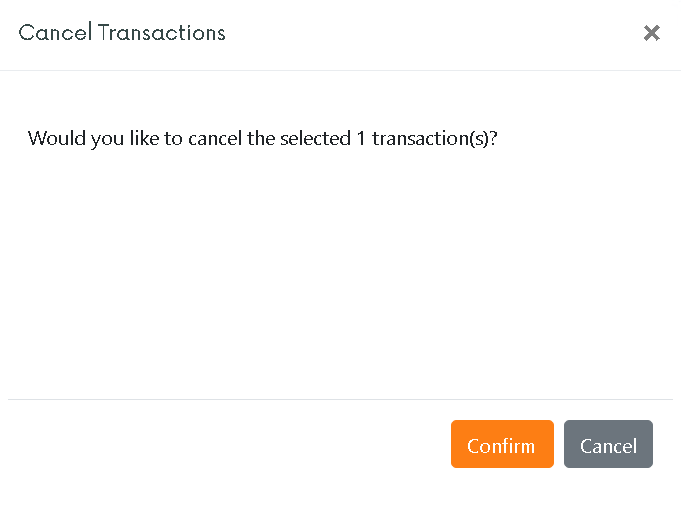The image size is (681, 507).
Task: Choose Confirm to proceed with cancellation
Action: [x=501, y=444]
